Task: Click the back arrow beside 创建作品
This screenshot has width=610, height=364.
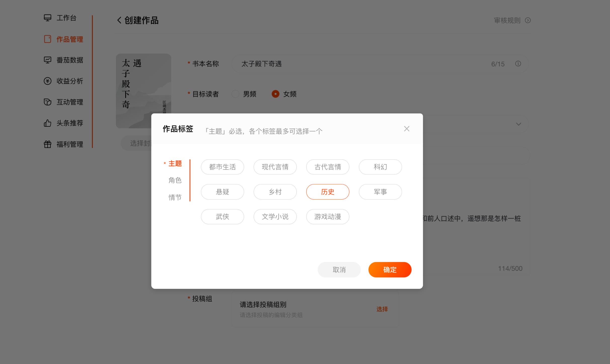Action: pos(119,20)
